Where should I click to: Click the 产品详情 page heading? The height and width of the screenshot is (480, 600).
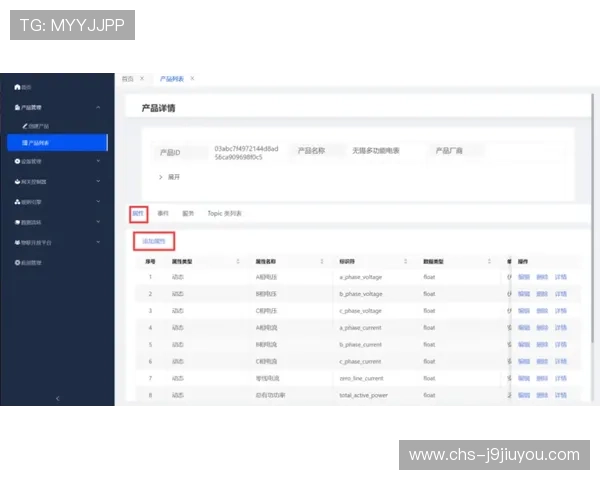158,108
